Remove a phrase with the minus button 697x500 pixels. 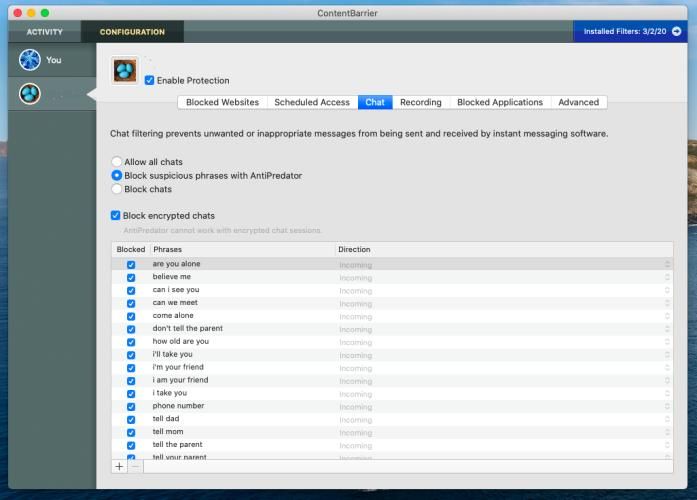pos(136,466)
